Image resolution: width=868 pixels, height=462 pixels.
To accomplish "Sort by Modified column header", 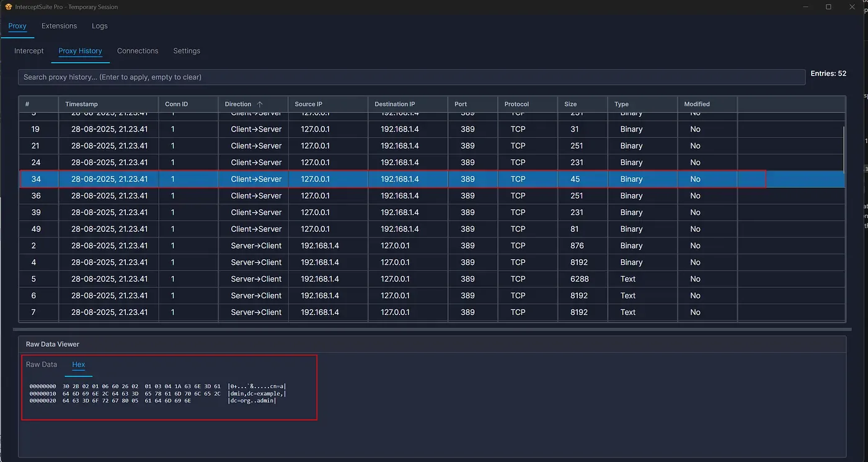I will tap(707, 104).
